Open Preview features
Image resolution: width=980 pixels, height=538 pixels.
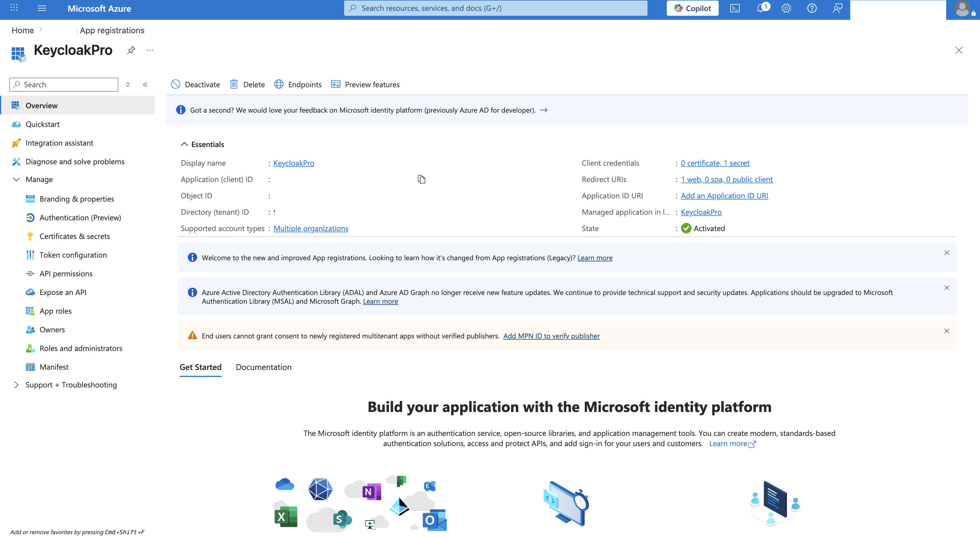[365, 85]
